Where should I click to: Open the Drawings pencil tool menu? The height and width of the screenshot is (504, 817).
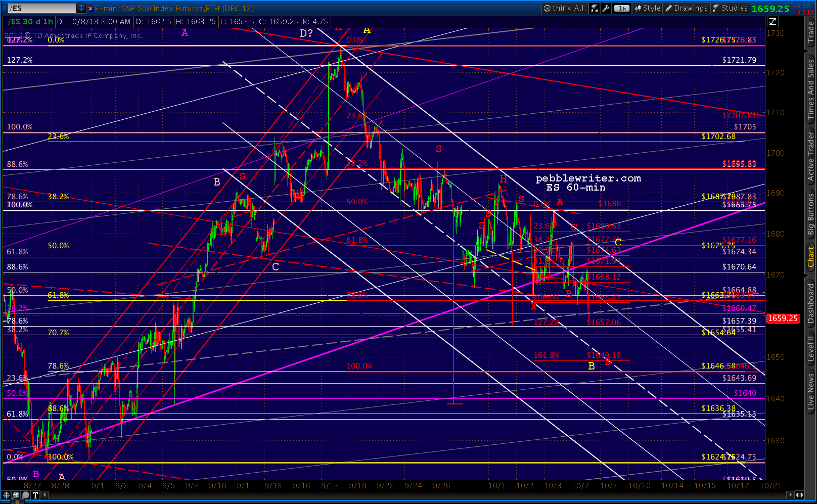pyautogui.click(x=686, y=8)
